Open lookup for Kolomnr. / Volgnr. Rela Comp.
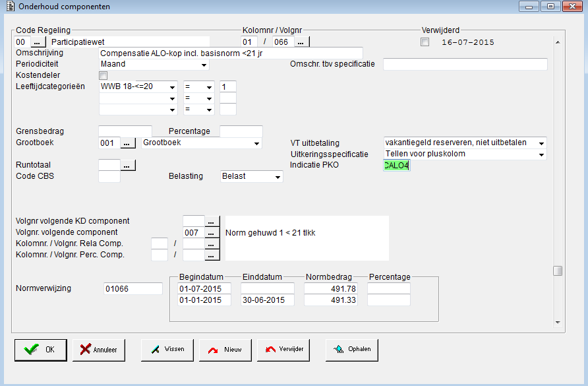The height and width of the screenshot is (386, 588). [212, 244]
